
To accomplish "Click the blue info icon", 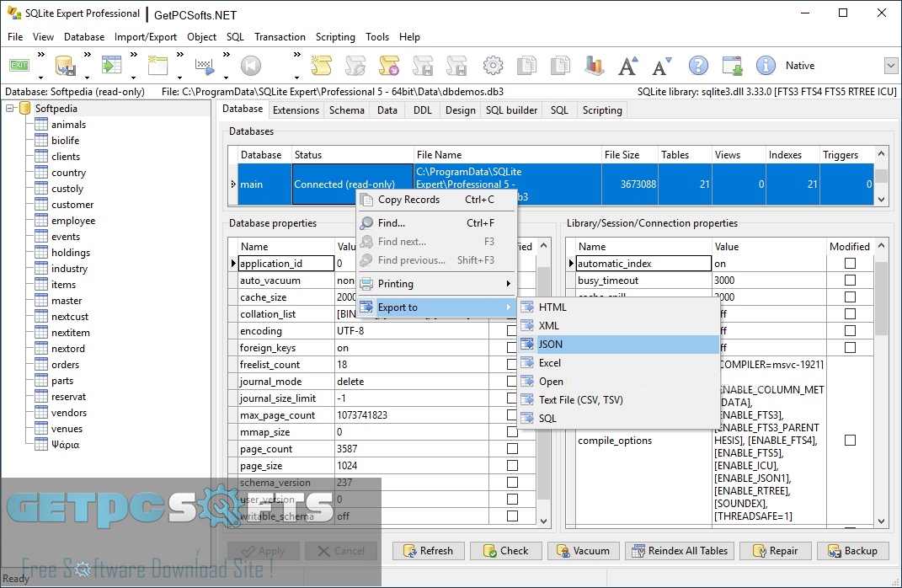I will click(x=766, y=66).
